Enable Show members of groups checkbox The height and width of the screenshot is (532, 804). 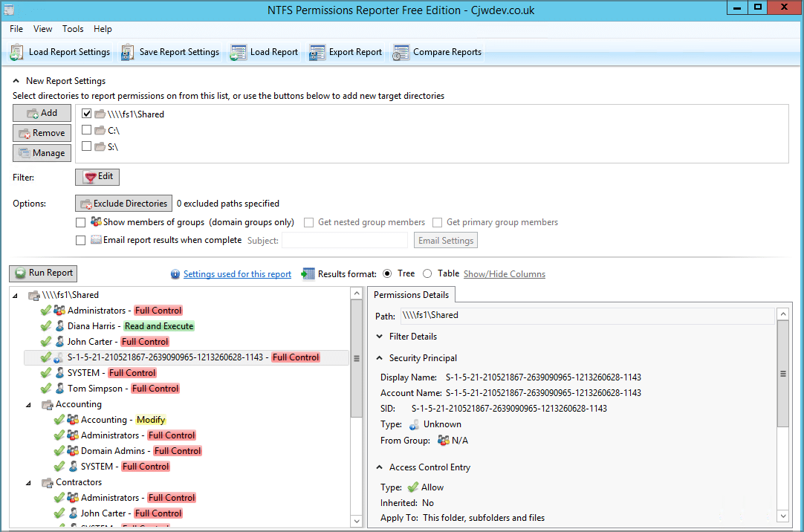80,222
